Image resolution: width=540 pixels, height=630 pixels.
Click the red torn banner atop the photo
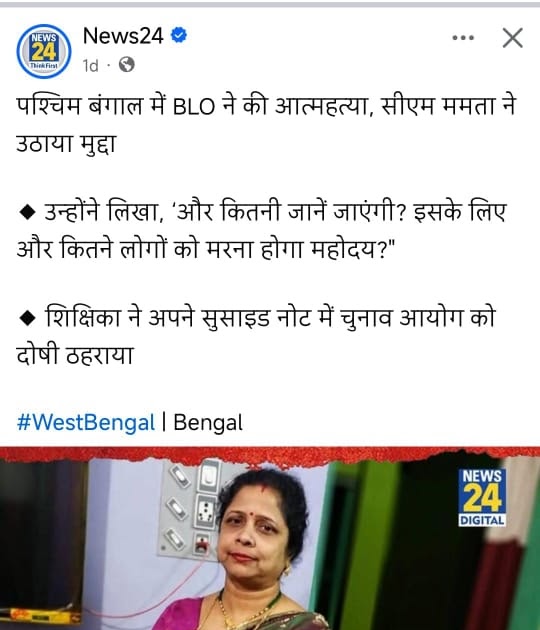point(270,456)
